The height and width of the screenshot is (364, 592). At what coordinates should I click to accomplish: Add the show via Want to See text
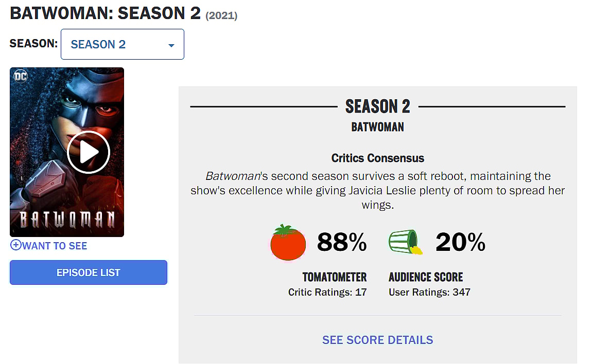pyautogui.click(x=55, y=246)
